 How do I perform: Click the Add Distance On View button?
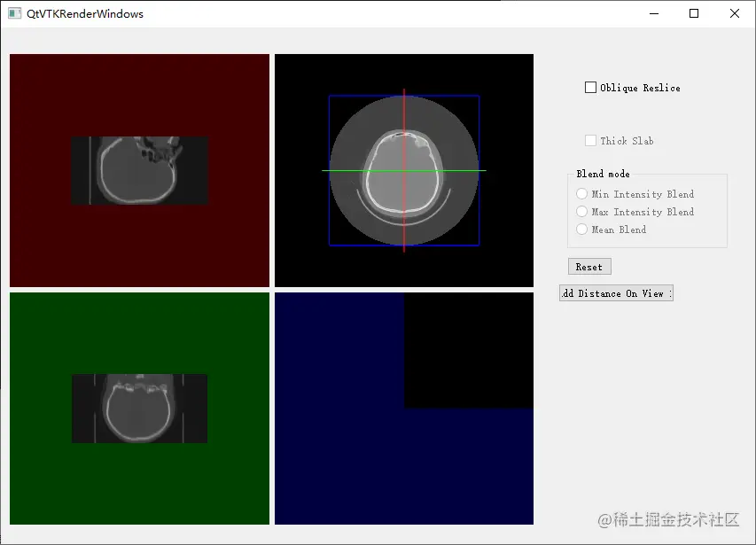[x=615, y=292]
